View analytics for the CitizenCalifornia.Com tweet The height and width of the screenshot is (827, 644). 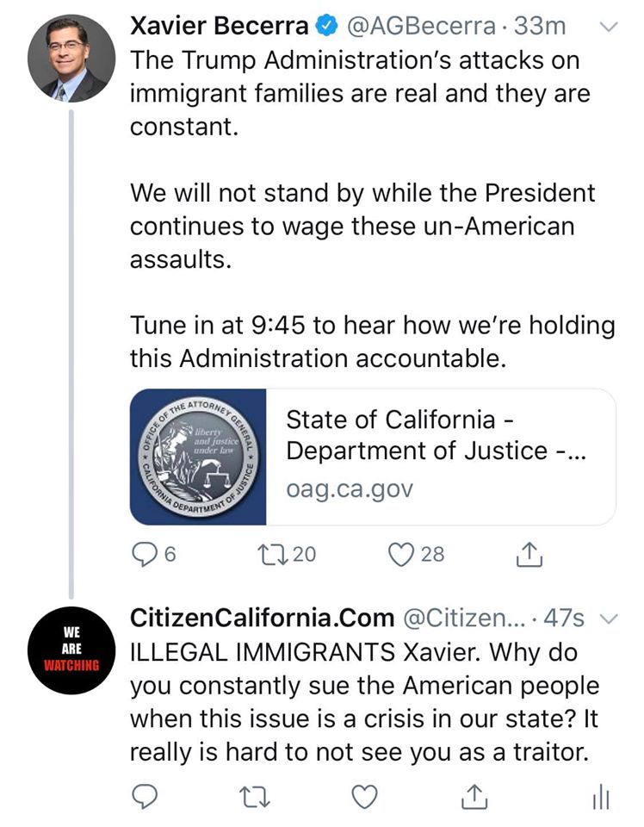[601, 798]
